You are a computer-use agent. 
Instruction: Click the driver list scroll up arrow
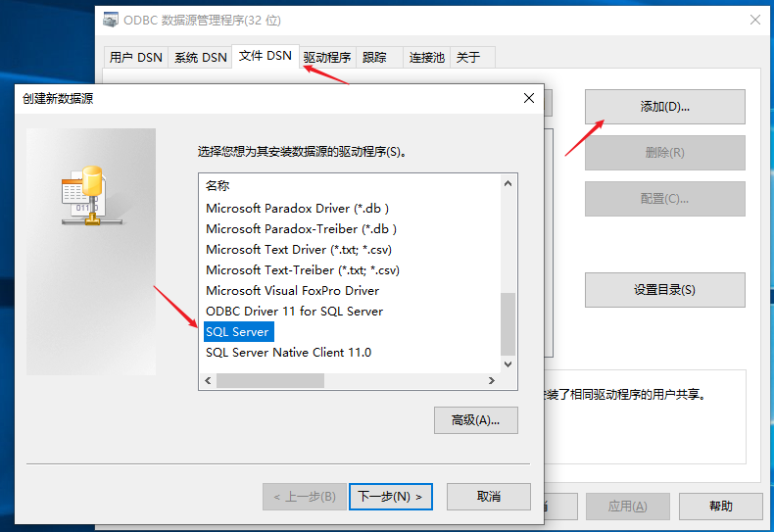point(508,183)
